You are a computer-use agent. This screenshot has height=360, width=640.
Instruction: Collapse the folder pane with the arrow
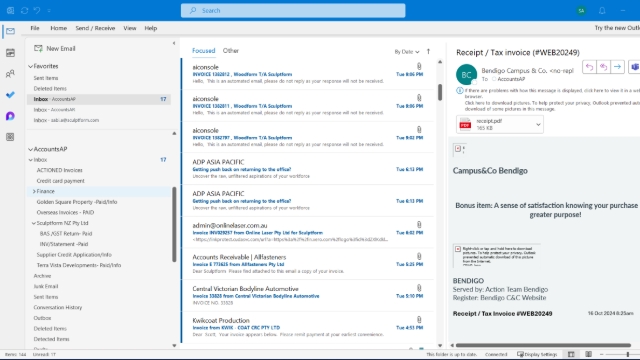(x=174, y=43)
